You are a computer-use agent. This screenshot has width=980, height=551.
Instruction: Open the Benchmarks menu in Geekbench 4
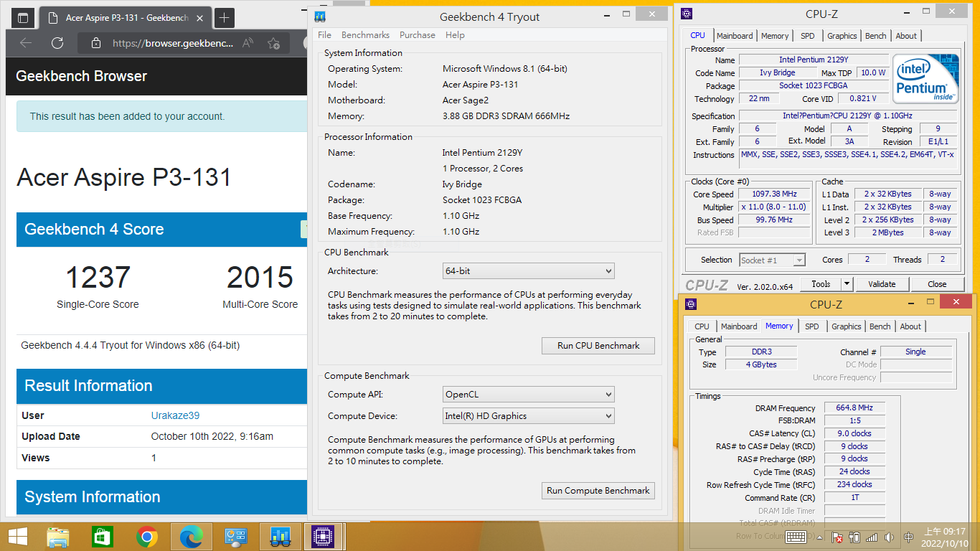[x=365, y=34]
